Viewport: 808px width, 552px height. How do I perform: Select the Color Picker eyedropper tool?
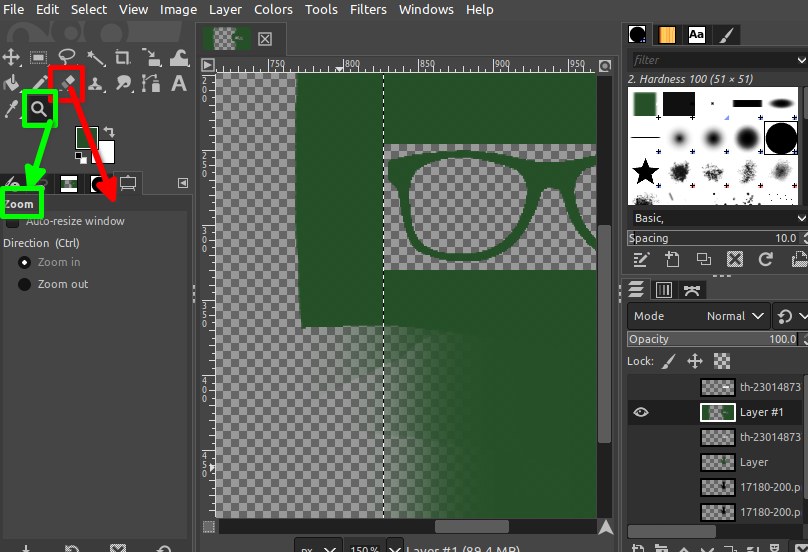12,109
